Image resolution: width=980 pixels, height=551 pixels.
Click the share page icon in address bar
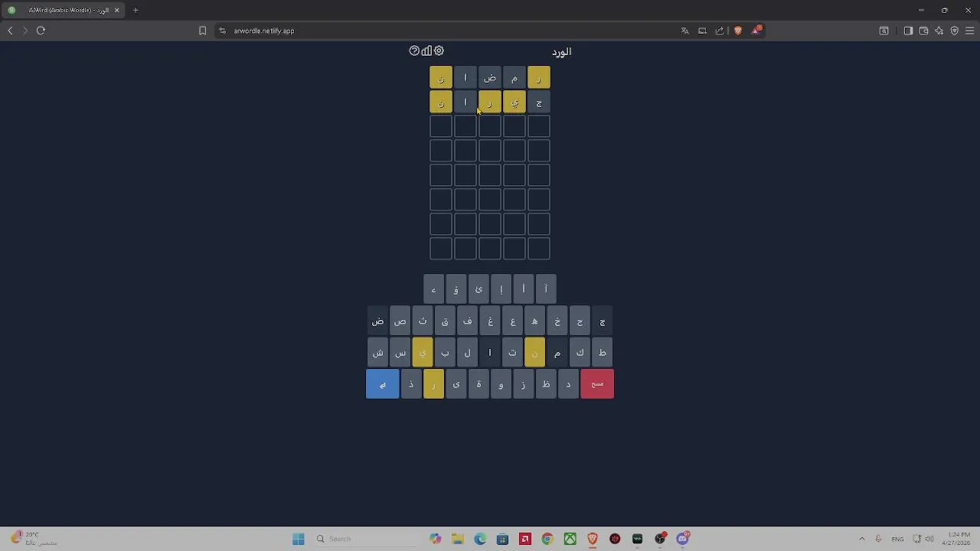tap(720, 31)
